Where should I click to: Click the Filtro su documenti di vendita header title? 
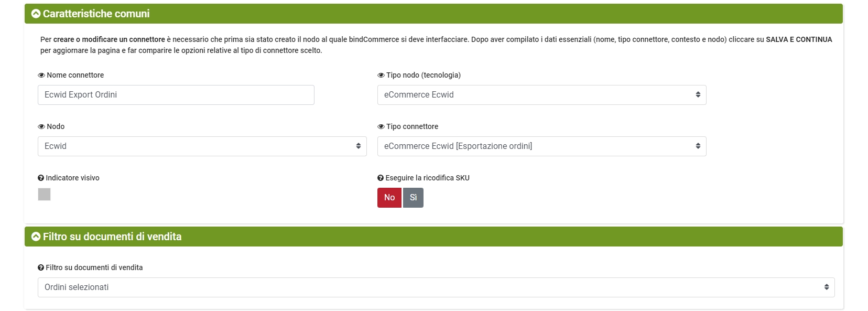pyautogui.click(x=112, y=237)
